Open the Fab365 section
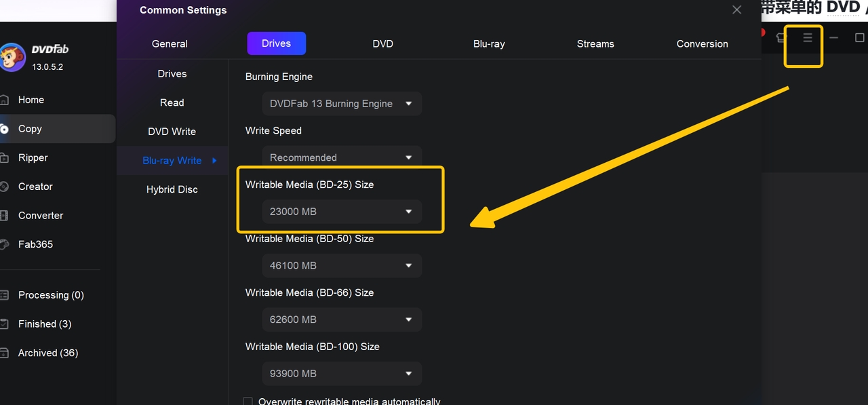The height and width of the screenshot is (405, 868). [x=36, y=244]
